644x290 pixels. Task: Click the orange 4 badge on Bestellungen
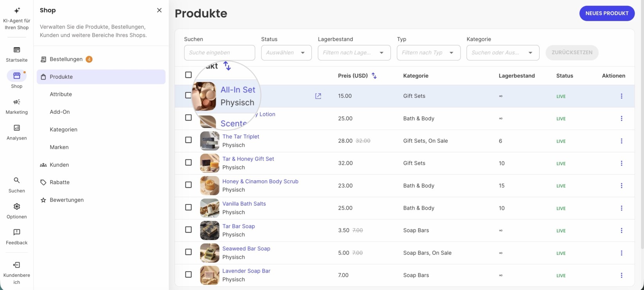click(89, 59)
